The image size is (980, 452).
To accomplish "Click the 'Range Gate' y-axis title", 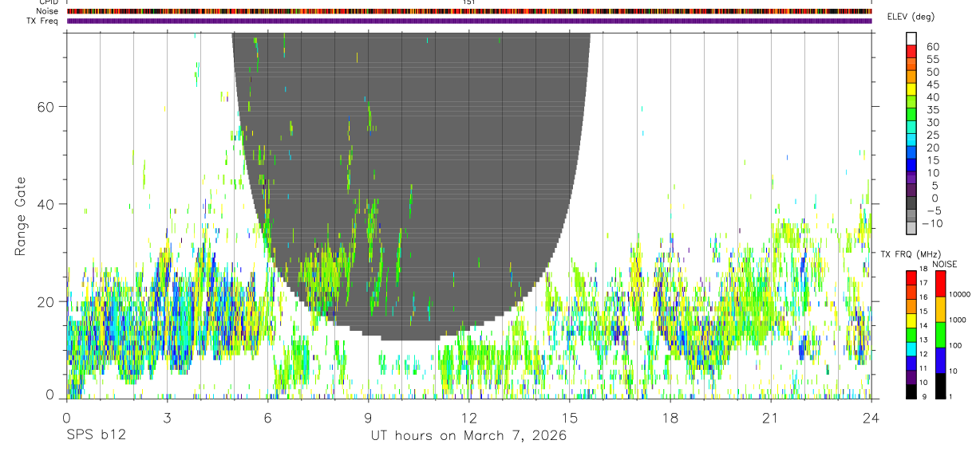I will tap(21, 217).
